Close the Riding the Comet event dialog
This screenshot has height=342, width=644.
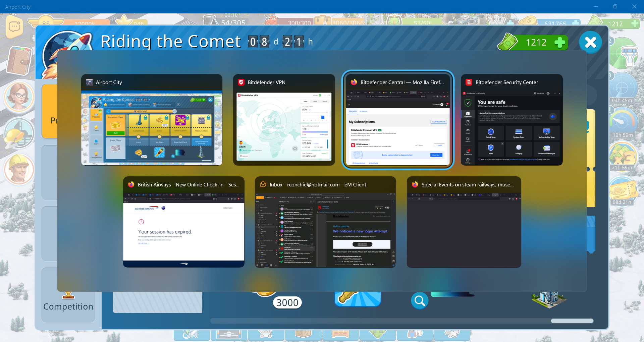[590, 42]
